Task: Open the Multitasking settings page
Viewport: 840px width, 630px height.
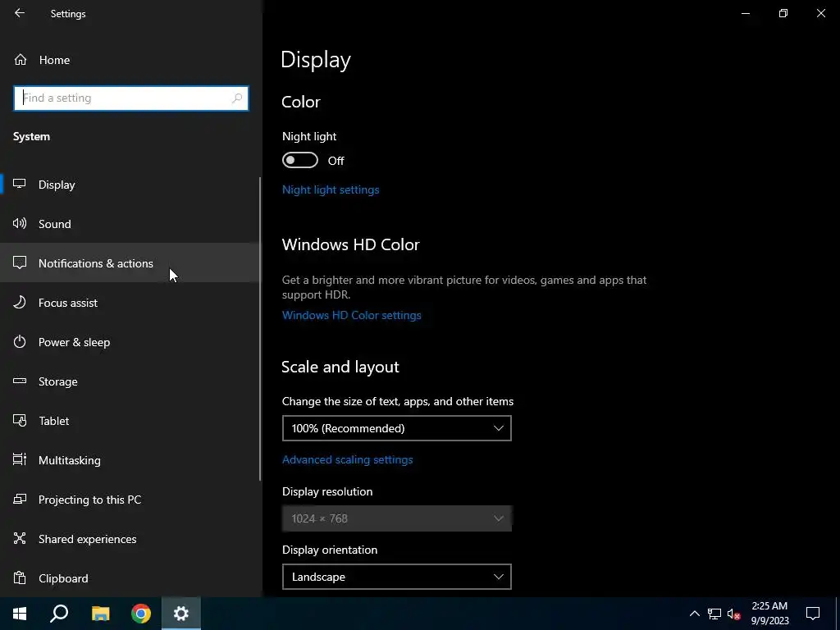Action: (130, 460)
